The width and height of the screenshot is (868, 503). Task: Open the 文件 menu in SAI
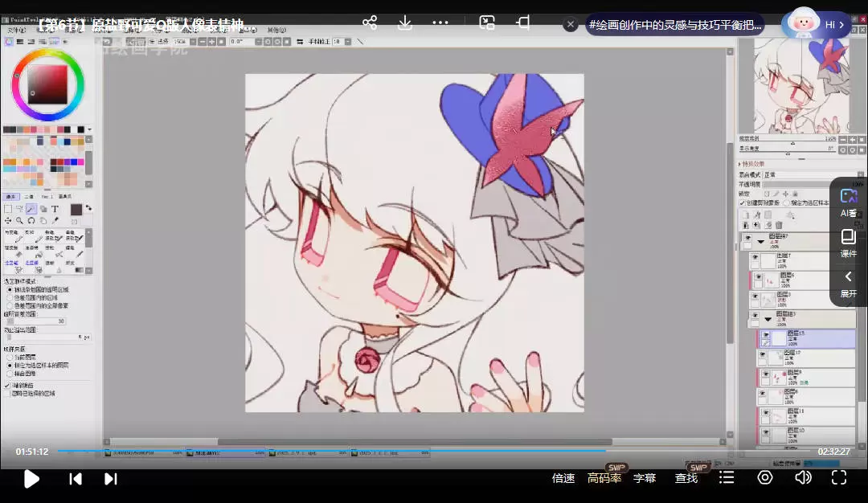(x=16, y=30)
